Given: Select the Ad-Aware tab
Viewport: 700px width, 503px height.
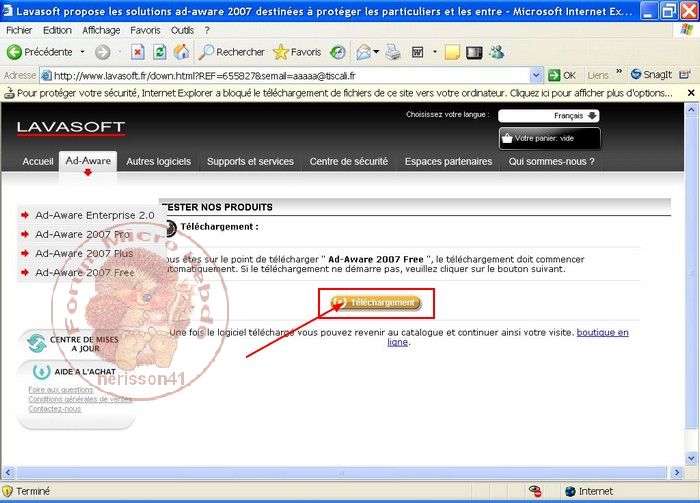Looking at the screenshot, I should click(88, 161).
